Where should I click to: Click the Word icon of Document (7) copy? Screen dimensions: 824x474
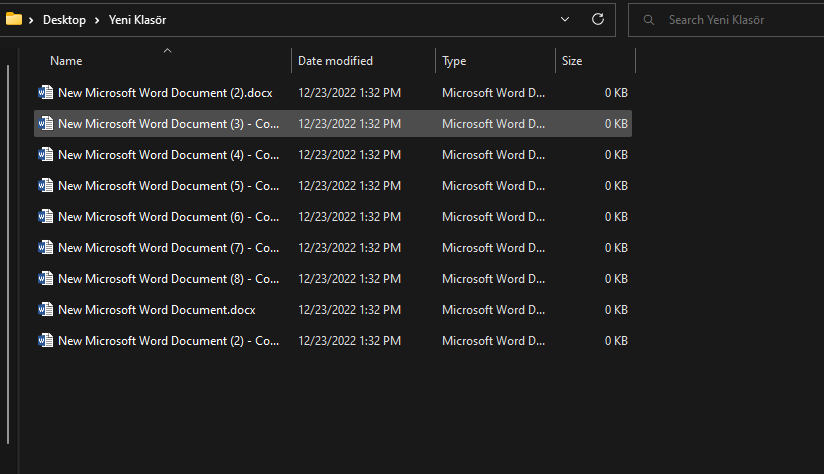pos(46,248)
